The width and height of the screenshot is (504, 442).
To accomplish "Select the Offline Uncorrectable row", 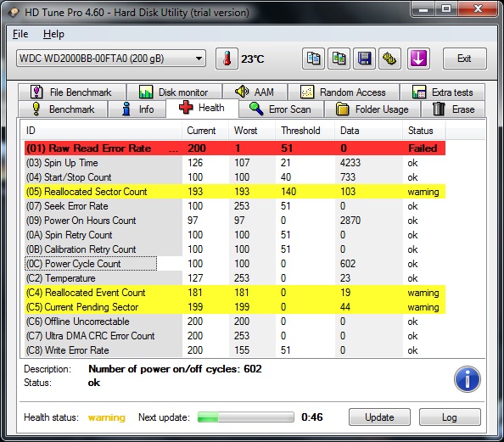I will pos(235,322).
